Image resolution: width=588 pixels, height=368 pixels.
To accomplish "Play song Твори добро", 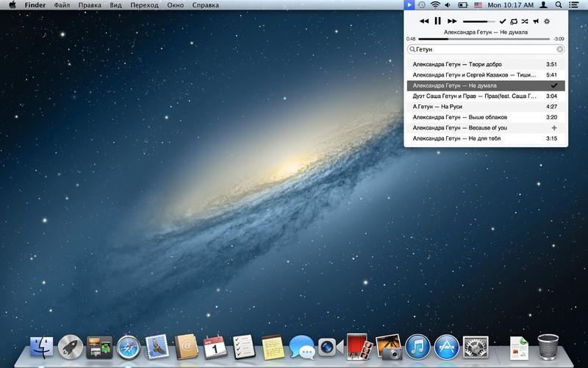I will [x=486, y=64].
